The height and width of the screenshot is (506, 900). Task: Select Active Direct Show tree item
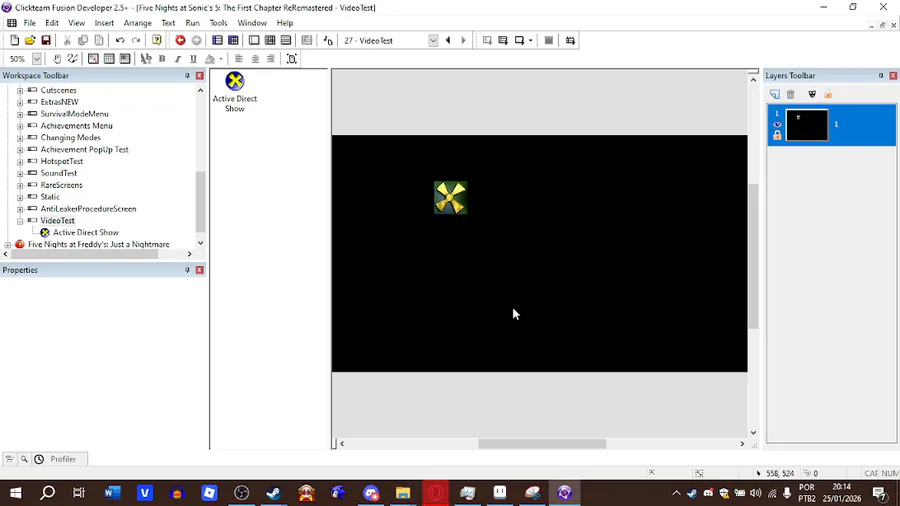click(86, 232)
